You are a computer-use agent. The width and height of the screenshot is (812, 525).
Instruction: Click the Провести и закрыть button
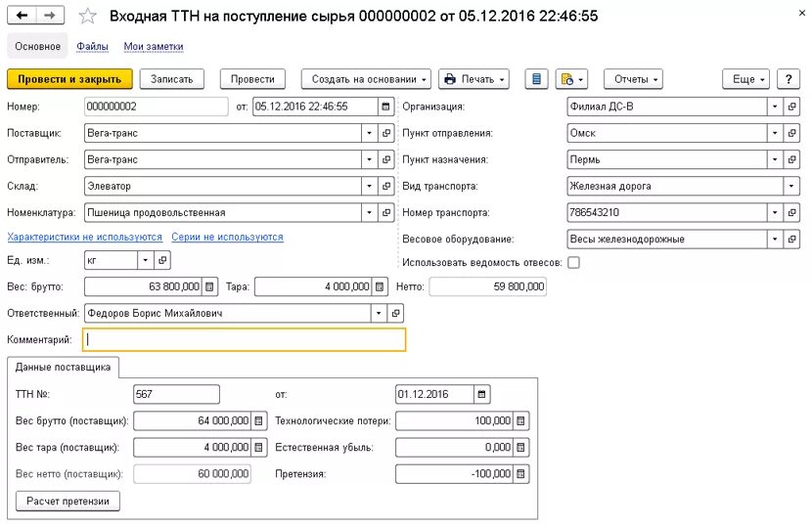pos(69,79)
